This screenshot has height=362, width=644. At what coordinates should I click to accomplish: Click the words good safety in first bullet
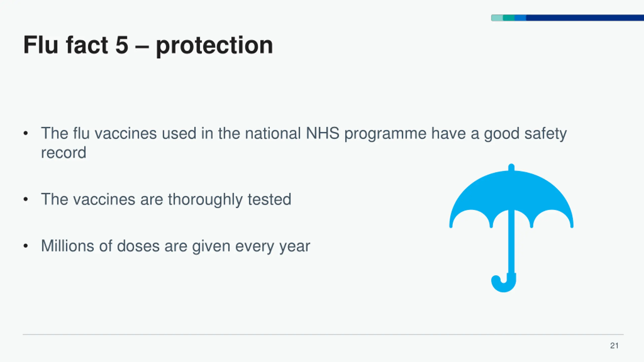(525, 133)
